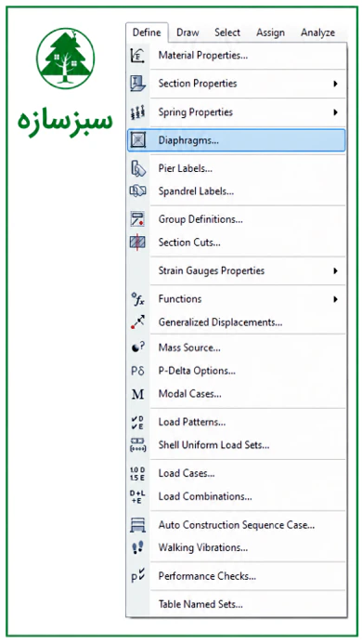
Task: Click the Performance Checks icon
Action: (x=137, y=576)
